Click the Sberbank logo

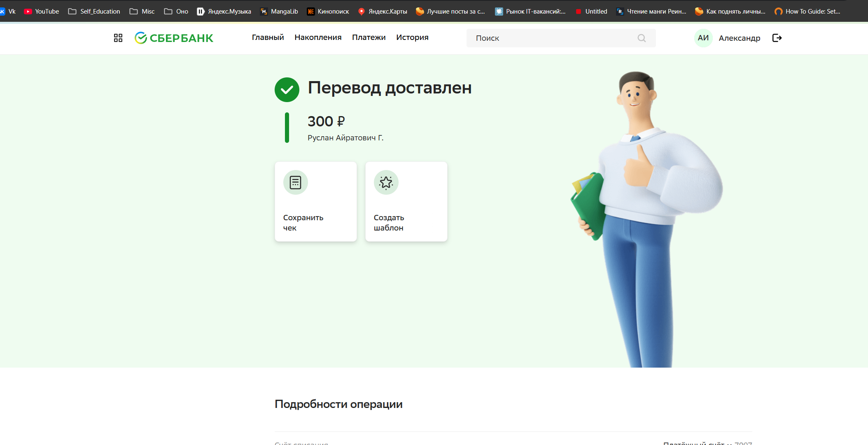[x=174, y=38]
